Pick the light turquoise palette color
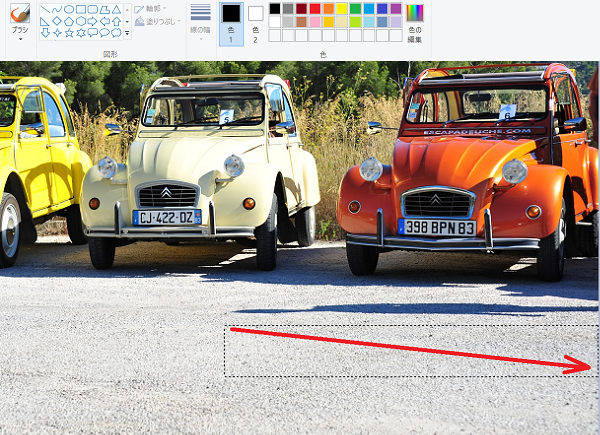 pyautogui.click(x=369, y=22)
